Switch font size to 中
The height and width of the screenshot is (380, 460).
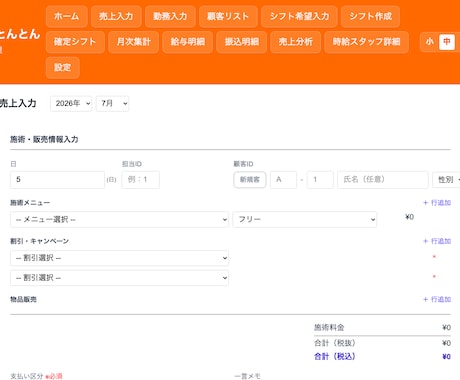click(x=447, y=42)
